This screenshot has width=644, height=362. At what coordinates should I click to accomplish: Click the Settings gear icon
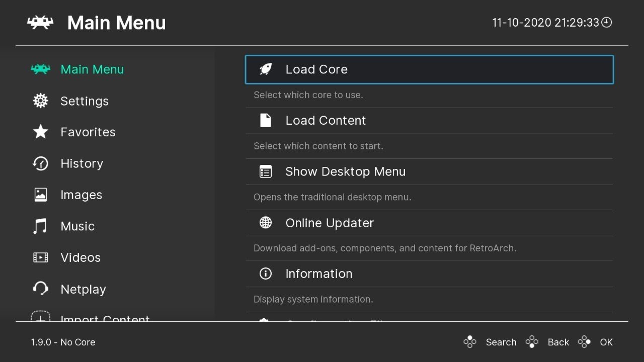pos(40,101)
